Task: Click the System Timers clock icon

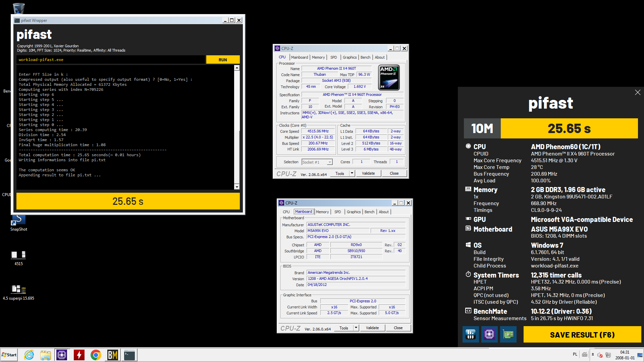Action: 468,275
